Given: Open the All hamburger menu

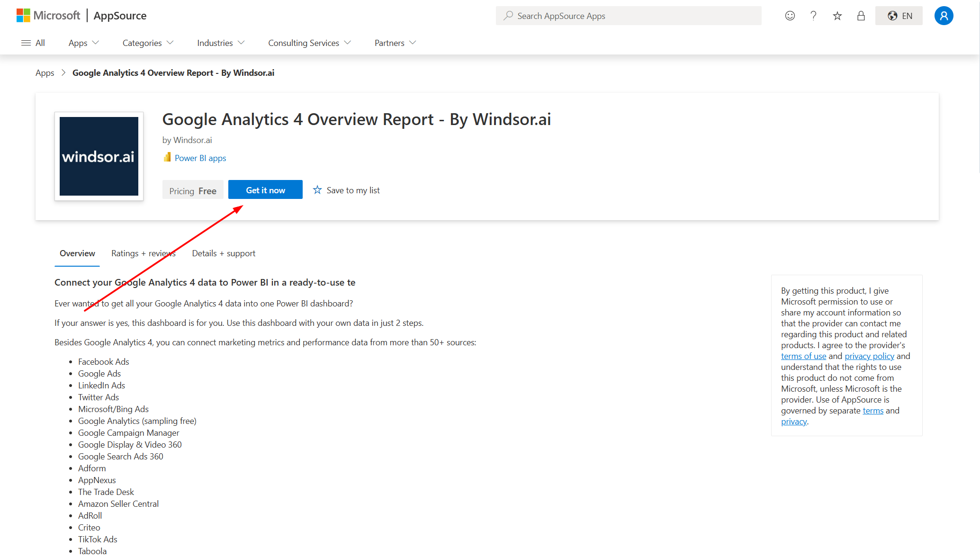Looking at the screenshot, I should [x=33, y=43].
